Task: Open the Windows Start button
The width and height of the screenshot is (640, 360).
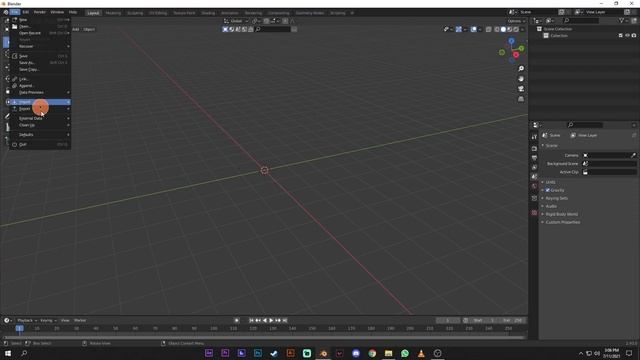Action: click(x=8, y=353)
